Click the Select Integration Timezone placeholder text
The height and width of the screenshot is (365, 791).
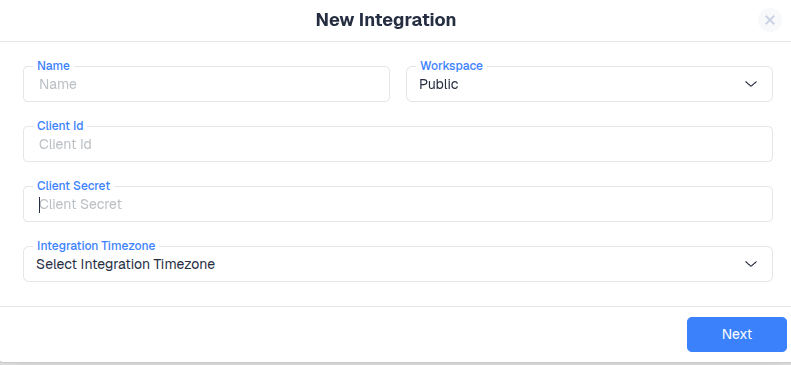coord(126,264)
